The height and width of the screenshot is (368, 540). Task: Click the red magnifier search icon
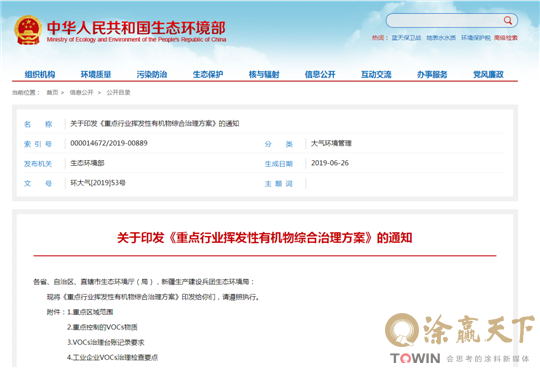click(x=508, y=21)
